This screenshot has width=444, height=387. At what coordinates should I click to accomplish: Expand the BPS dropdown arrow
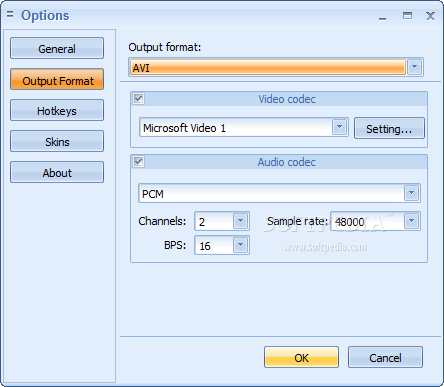(x=240, y=245)
